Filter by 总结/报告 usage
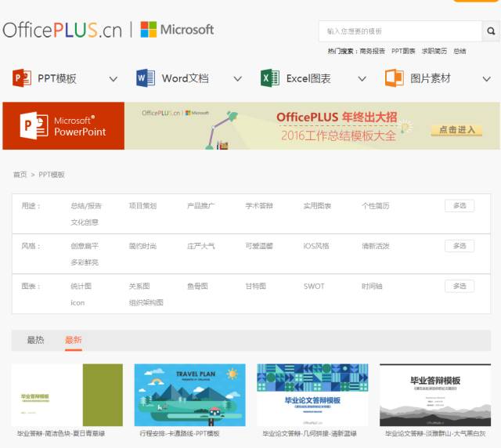Image resolution: width=501 pixels, height=448 pixels. click(86, 206)
